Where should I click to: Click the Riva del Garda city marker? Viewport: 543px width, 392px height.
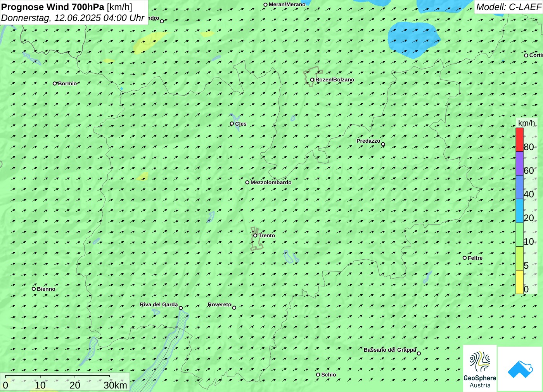[181, 308]
